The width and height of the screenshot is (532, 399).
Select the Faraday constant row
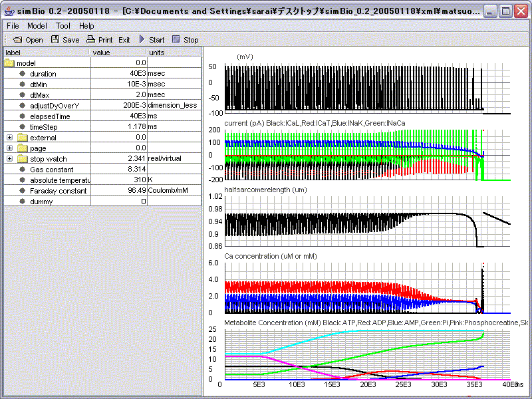click(59, 191)
